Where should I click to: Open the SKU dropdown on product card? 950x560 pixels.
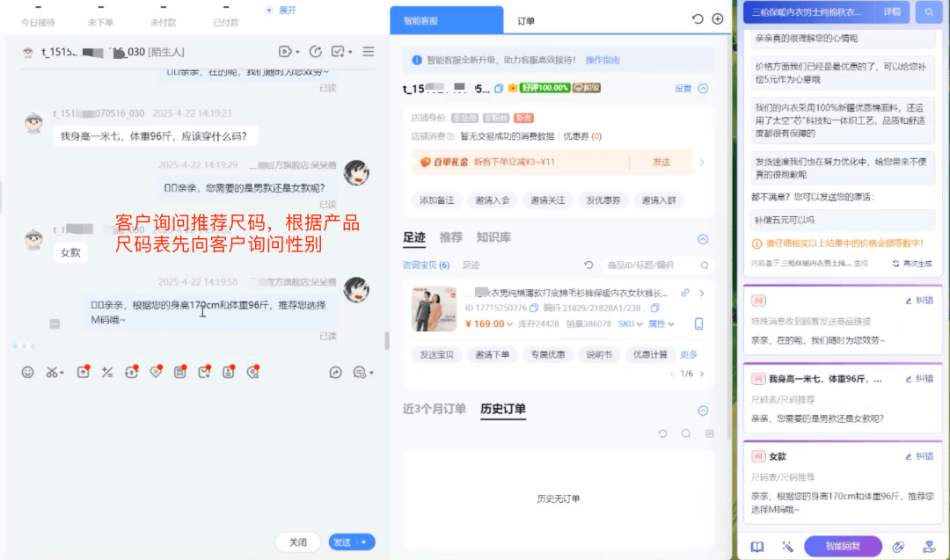pos(629,324)
